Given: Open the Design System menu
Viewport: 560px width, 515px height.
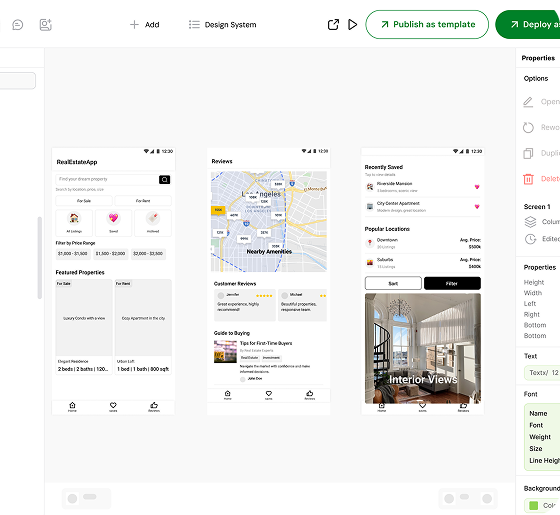Looking at the screenshot, I should click(x=222, y=25).
